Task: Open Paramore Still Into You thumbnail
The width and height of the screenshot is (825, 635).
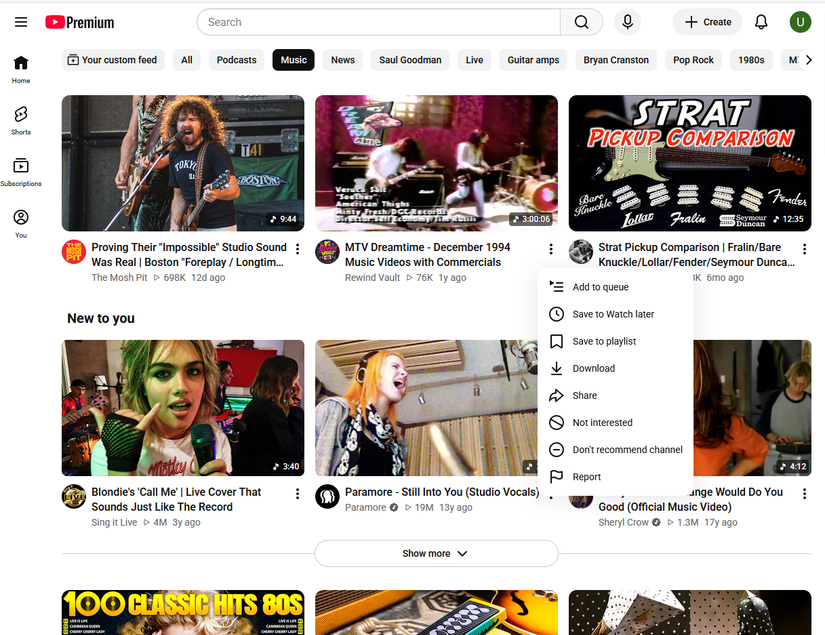Action: (x=426, y=408)
